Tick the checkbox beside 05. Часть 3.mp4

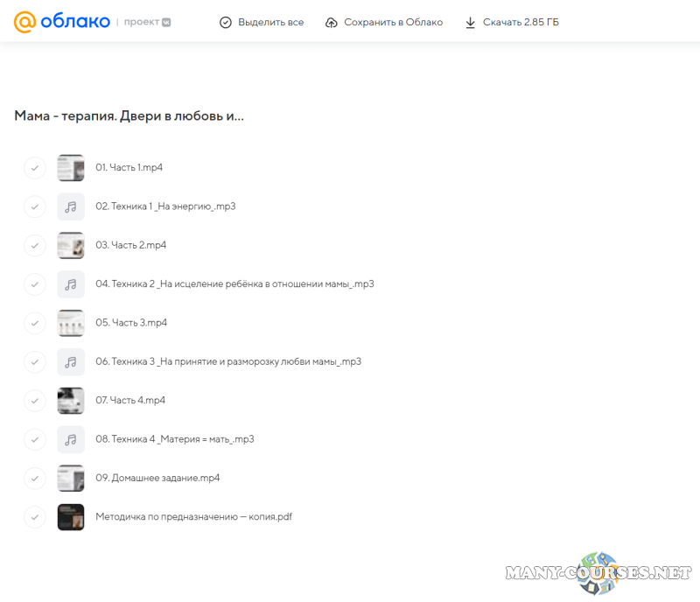click(34, 323)
